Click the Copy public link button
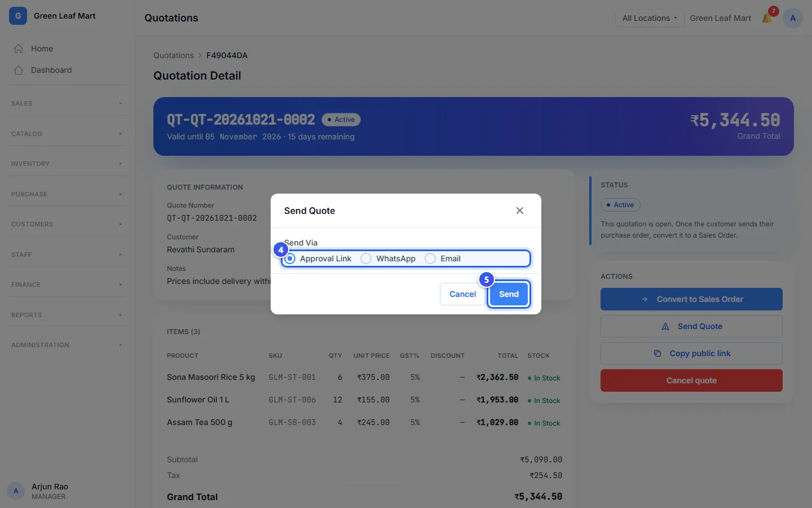The image size is (812, 508). tap(691, 353)
